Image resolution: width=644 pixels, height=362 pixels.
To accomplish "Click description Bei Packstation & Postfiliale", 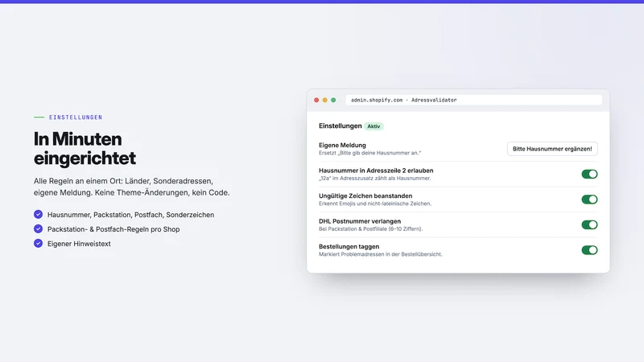I will click(370, 229).
